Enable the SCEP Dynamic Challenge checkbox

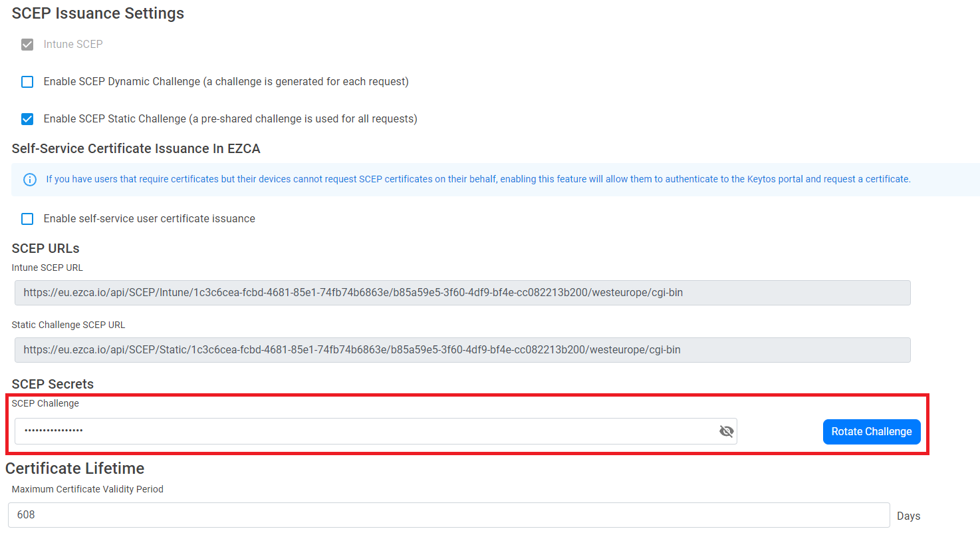27,82
